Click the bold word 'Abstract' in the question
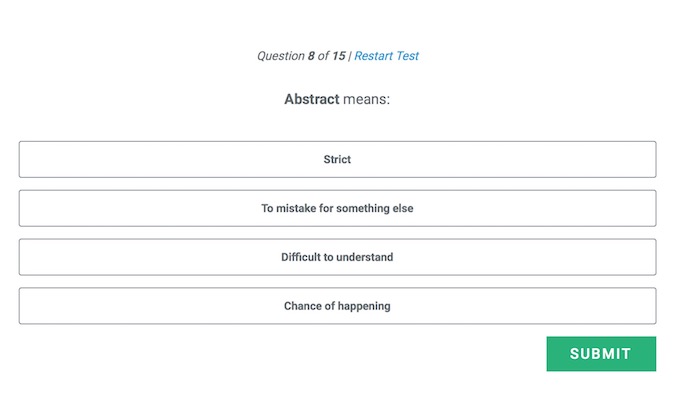Image resolution: width=686 pixels, height=418 pixels. pyautogui.click(x=312, y=99)
